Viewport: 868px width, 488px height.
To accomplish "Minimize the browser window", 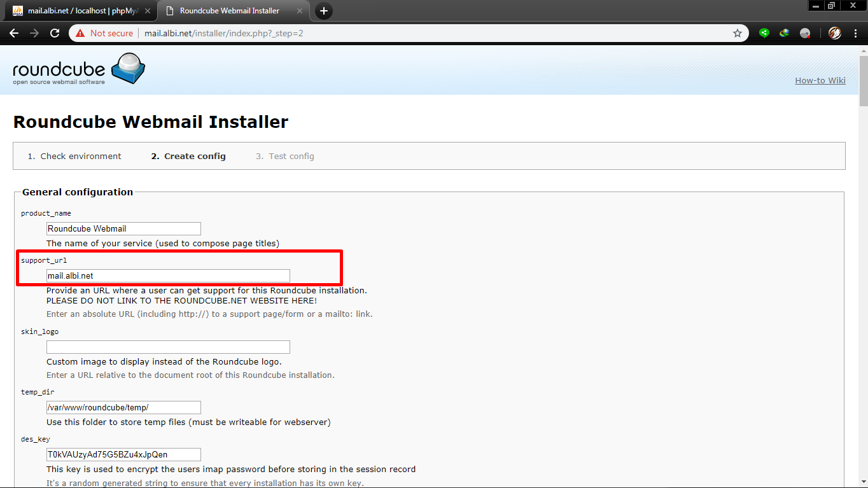I will [816, 5].
